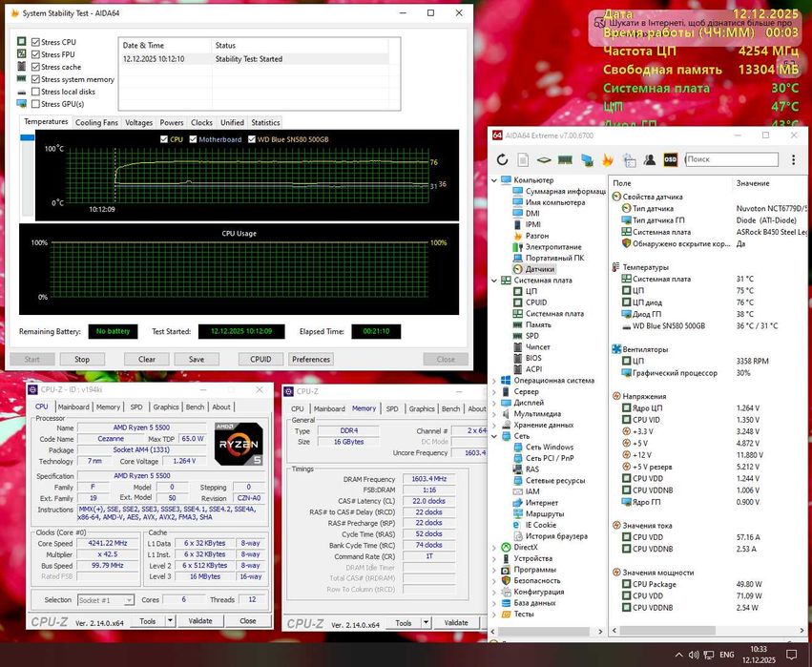Viewport: 812px width, 667px height.
Task: Select Память in the AIDA64 tree
Action: point(538,324)
